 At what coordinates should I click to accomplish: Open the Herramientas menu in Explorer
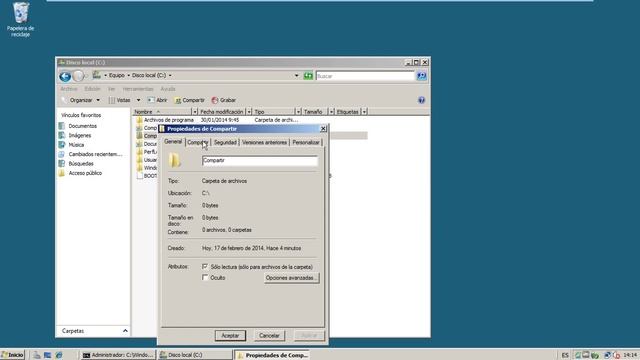(x=138, y=89)
